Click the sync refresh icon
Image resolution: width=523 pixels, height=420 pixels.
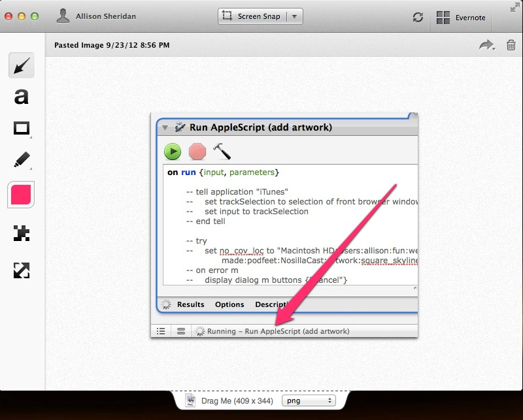coord(418,18)
